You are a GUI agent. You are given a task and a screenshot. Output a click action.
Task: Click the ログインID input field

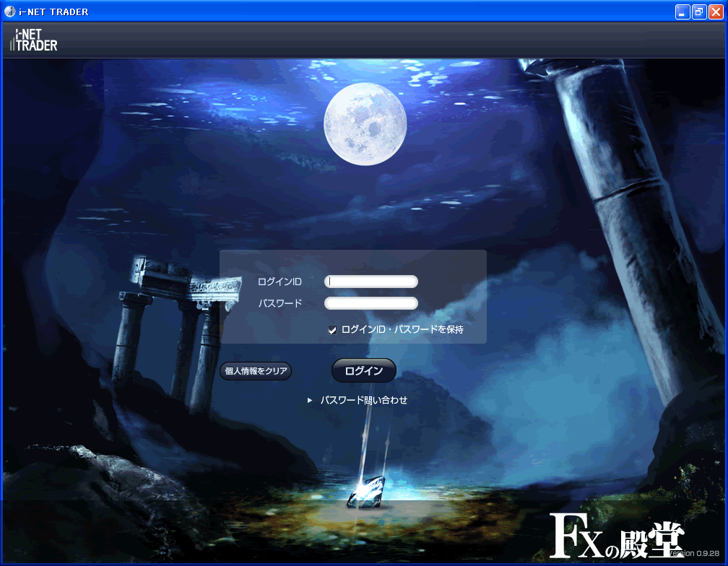pos(371,282)
